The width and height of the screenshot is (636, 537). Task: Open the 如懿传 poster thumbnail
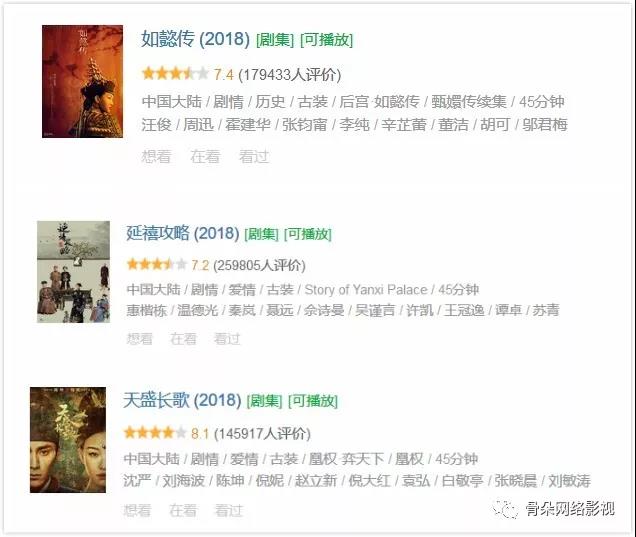point(82,82)
